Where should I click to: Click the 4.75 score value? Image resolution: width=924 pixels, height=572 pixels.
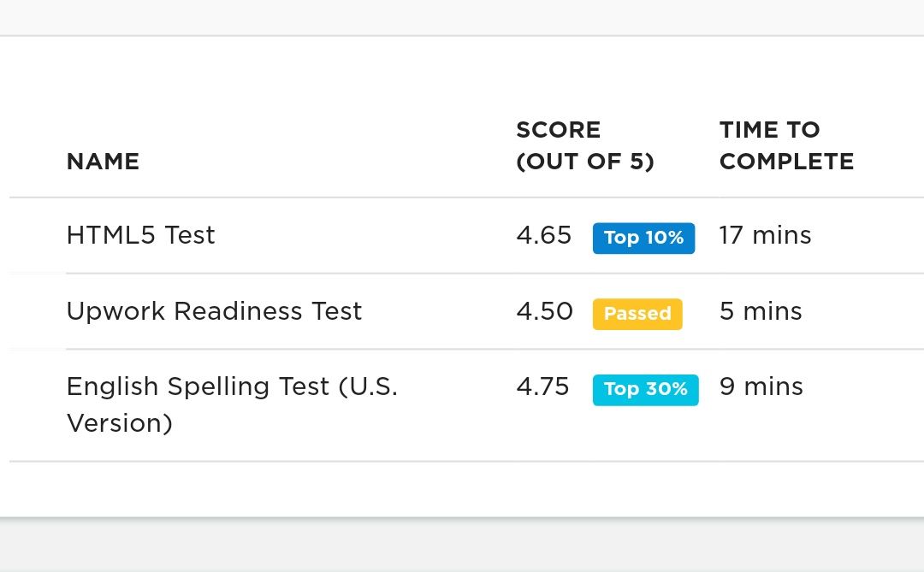pyautogui.click(x=542, y=387)
